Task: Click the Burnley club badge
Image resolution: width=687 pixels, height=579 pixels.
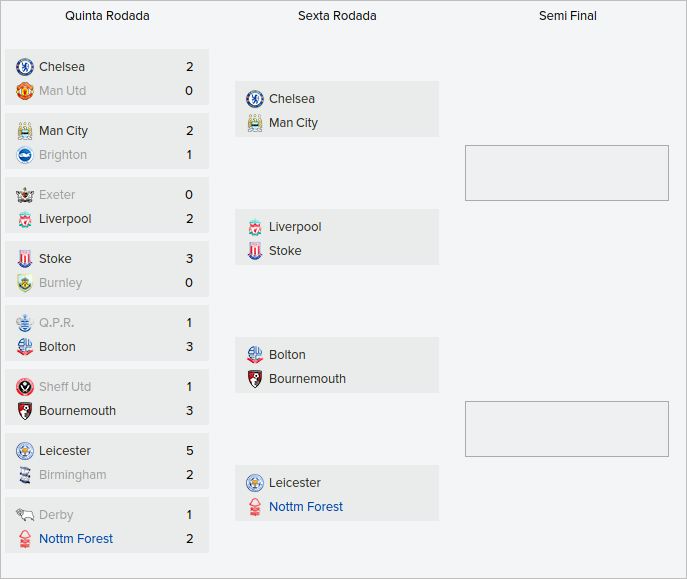Action: coord(25,283)
